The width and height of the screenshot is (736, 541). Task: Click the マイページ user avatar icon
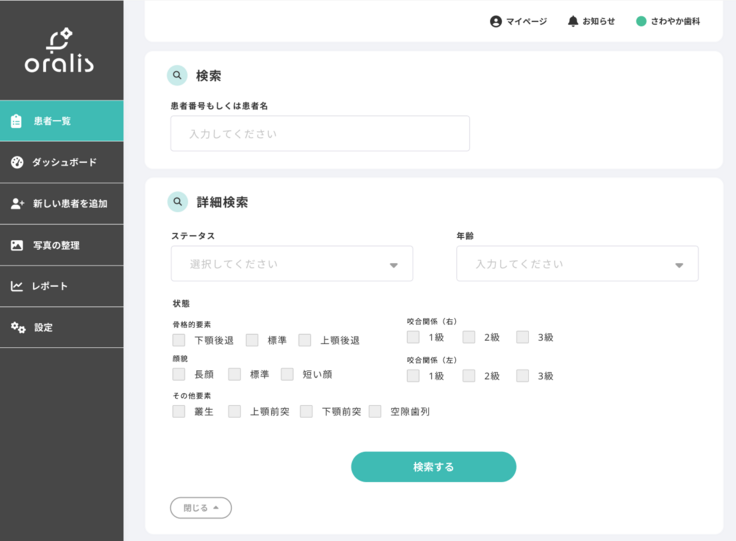(x=495, y=21)
